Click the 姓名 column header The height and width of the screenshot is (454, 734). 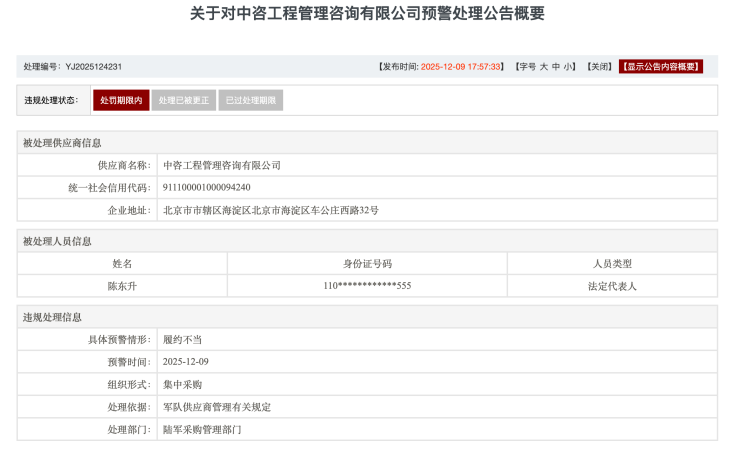[122, 264]
